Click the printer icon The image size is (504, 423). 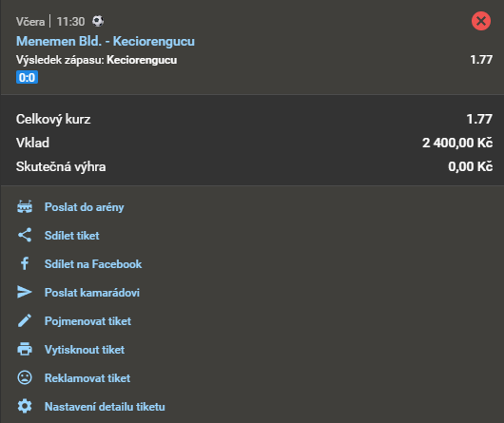coord(25,349)
